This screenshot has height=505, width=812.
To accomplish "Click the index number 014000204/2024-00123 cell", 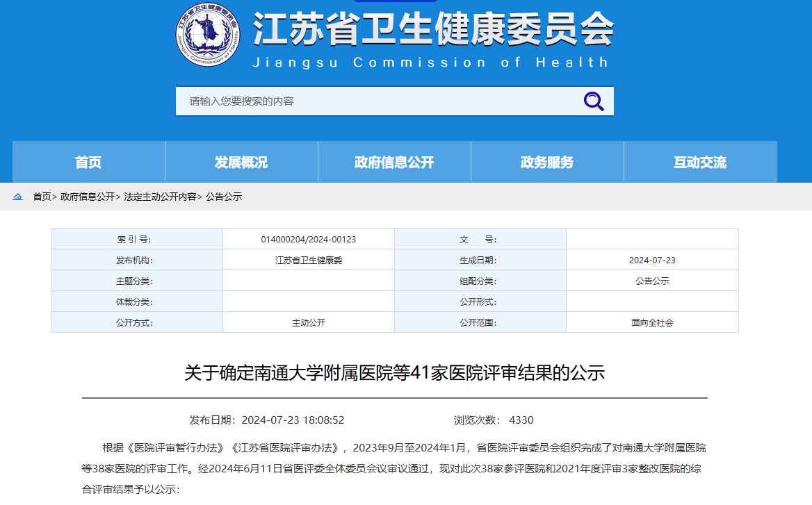I will click(308, 238).
